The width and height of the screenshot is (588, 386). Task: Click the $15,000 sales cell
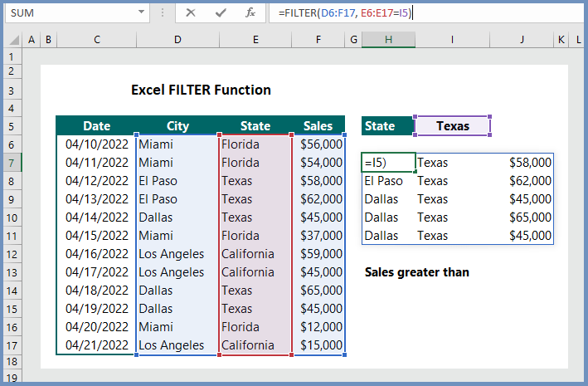[x=318, y=345]
